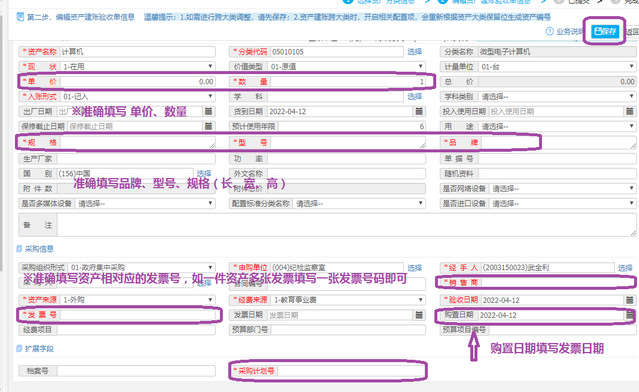Expand 经费来源 dropdown showing 1-教育事业费

pyautogui.click(x=348, y=300)
